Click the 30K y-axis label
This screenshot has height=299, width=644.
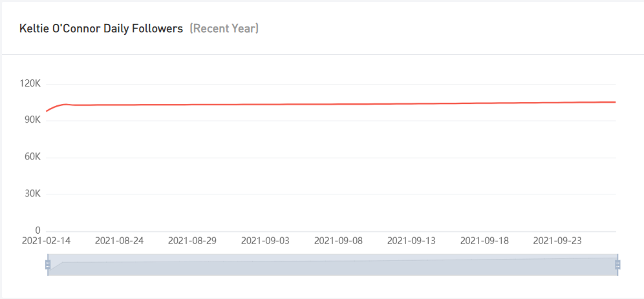click(x=32, y=194)
